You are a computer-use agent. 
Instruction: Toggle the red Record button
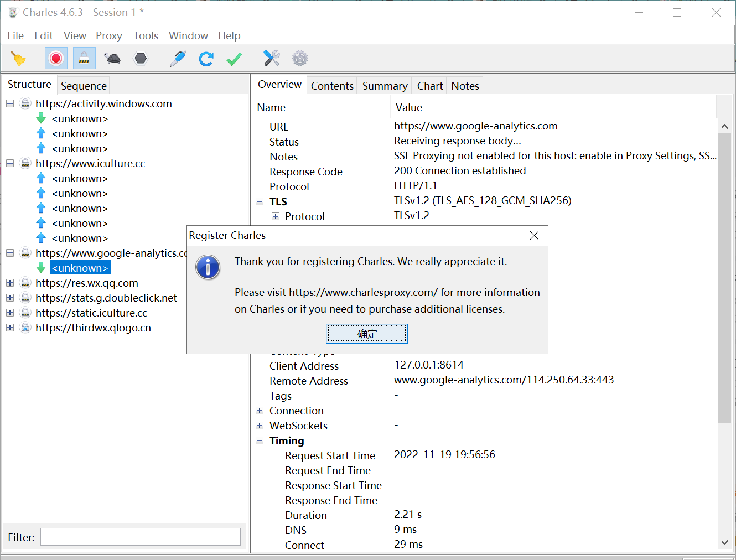[56, 59]
